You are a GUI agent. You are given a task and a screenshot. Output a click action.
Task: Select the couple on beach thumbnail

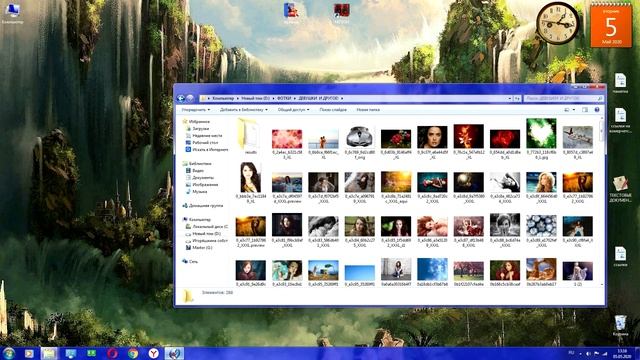[x=323, y=139]
